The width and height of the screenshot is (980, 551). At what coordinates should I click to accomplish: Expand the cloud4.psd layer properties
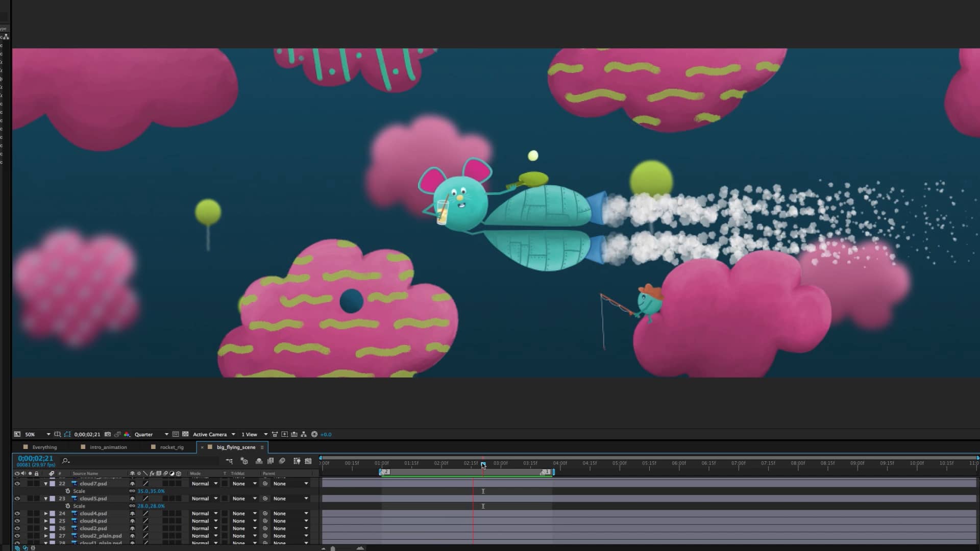(46, 513)
